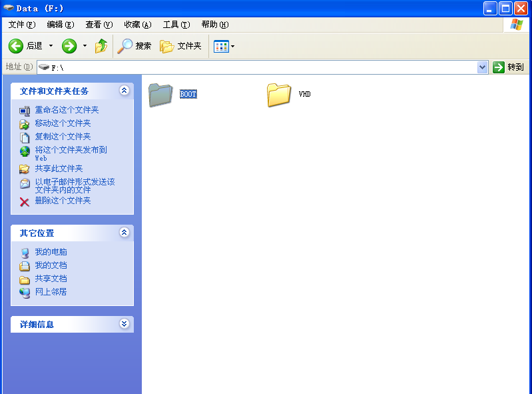Screen dimensions: 532x394
Task: Click 复制这个文件夹 link
Action: pos(63,137)
